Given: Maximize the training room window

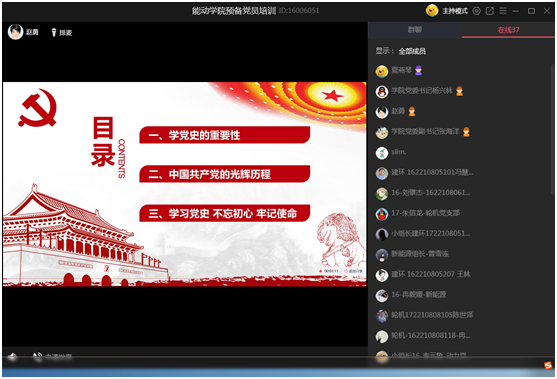Looking at the screenshot, I should [x=531, y=11].
